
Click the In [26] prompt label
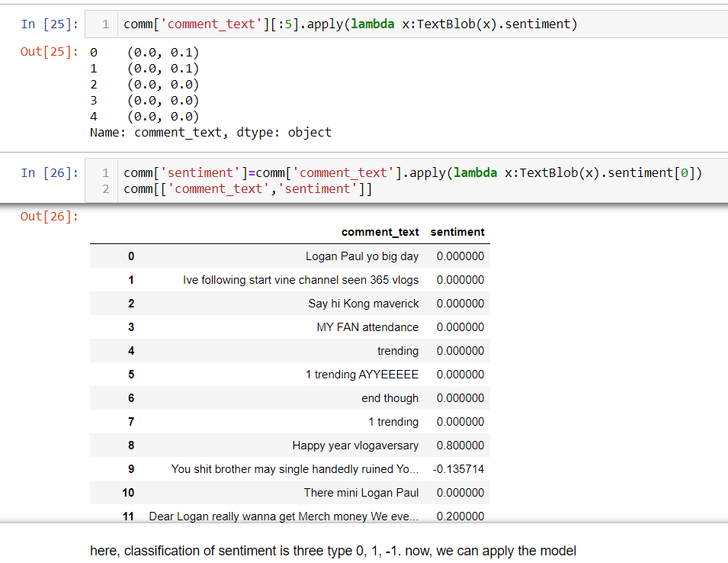[49, 173]
